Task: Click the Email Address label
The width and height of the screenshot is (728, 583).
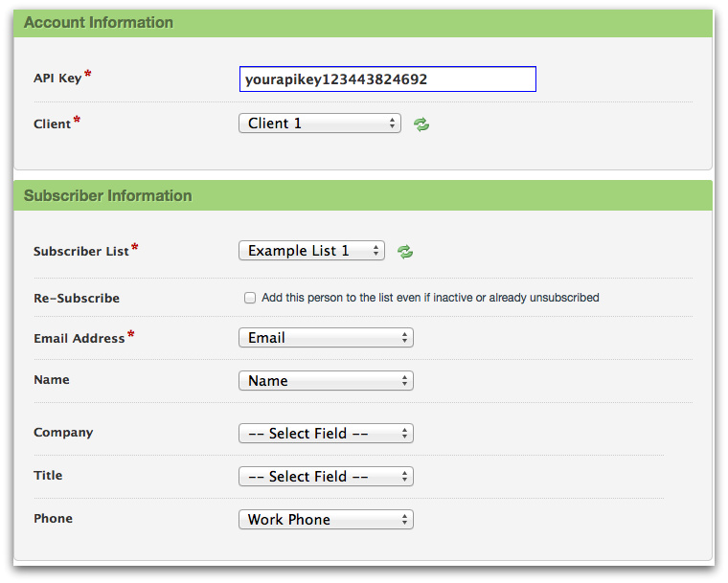Action: (79, 338)
